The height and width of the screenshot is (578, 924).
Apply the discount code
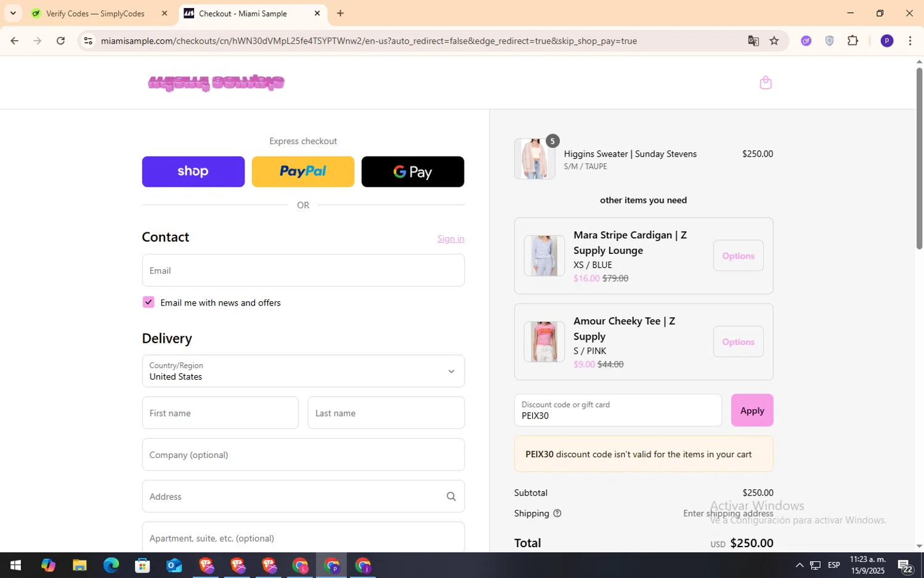[x=752, y=410]
